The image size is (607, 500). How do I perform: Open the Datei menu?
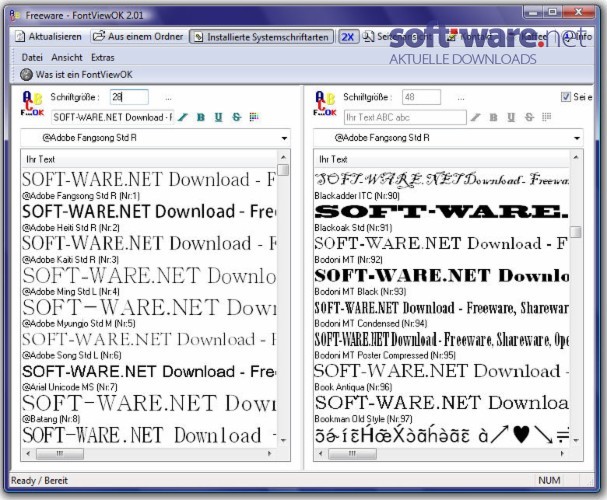pos(32,58)
